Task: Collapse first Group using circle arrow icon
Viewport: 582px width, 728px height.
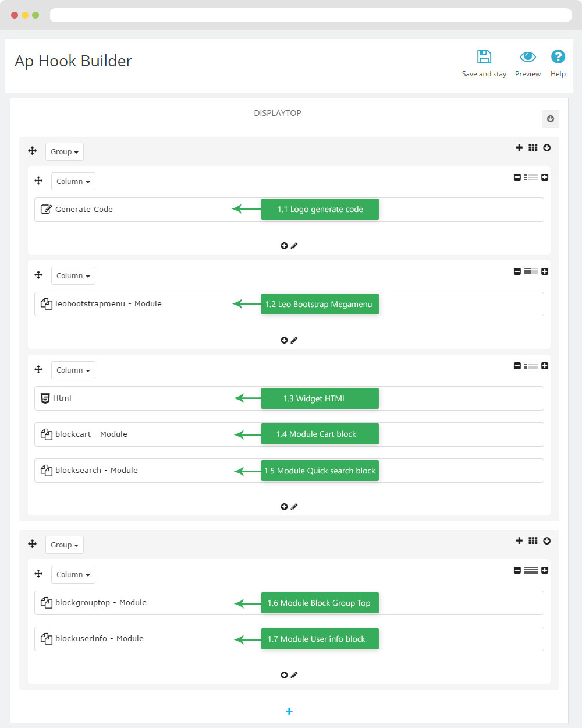Action: point(547,148)
